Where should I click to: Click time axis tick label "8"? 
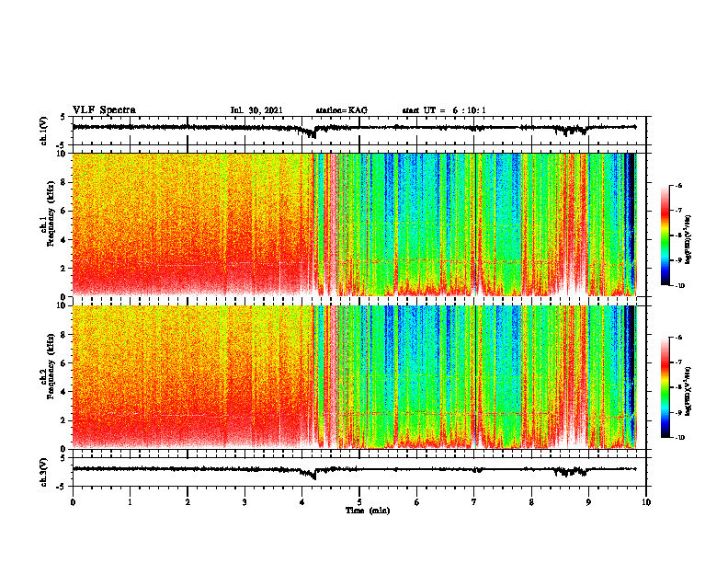(x=531, y=502)
